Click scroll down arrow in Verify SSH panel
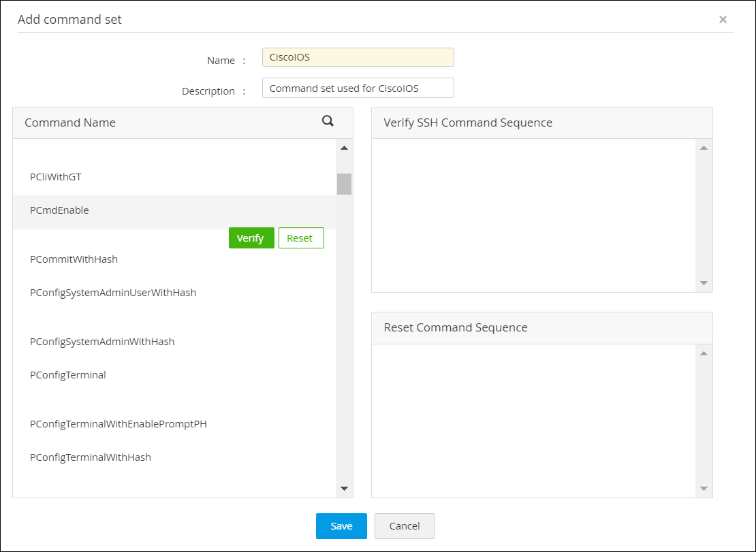The image size is (756, 552). (704, 283)
